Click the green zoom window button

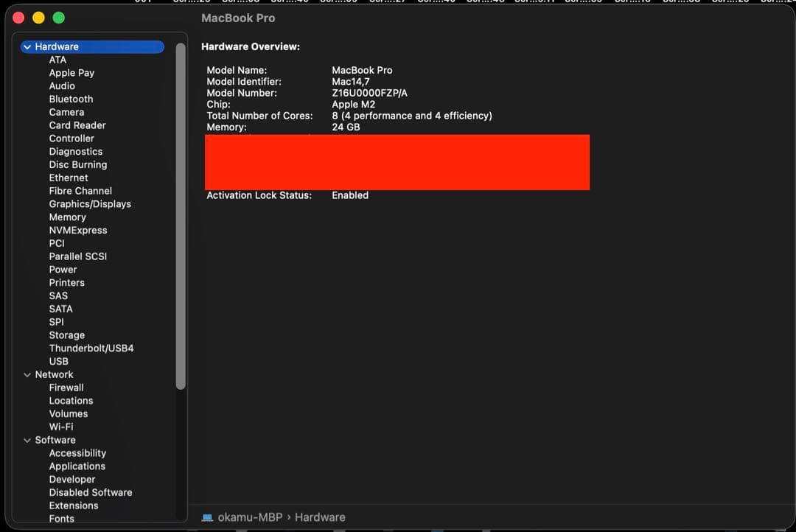pyautogui.click(x=59, y=18)
